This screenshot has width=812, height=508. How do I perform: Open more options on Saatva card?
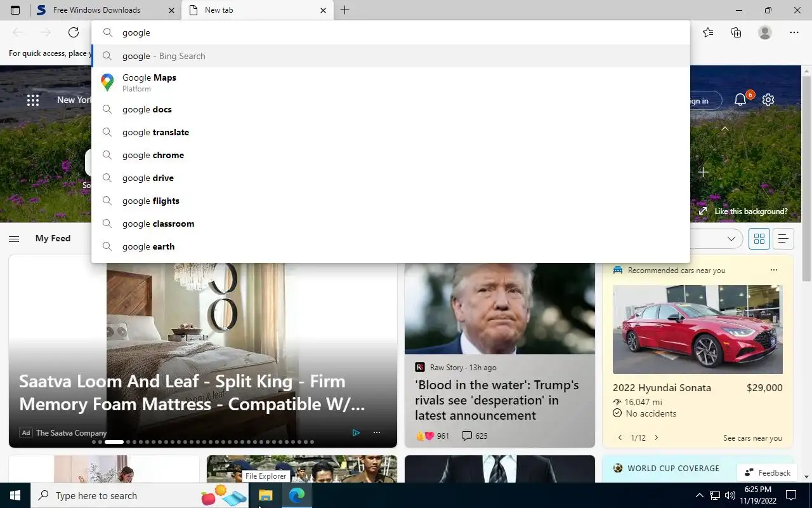click(x=377, y=433)
